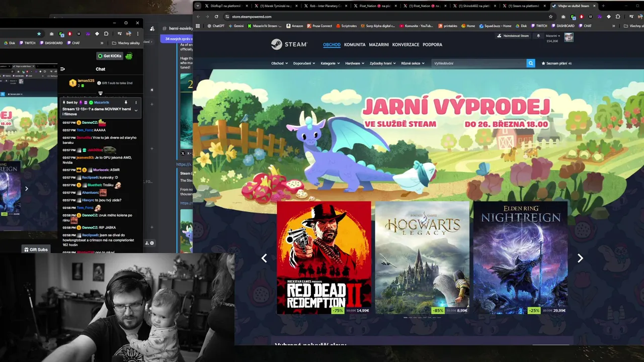Open the PODPORA menu

(432, 44)
